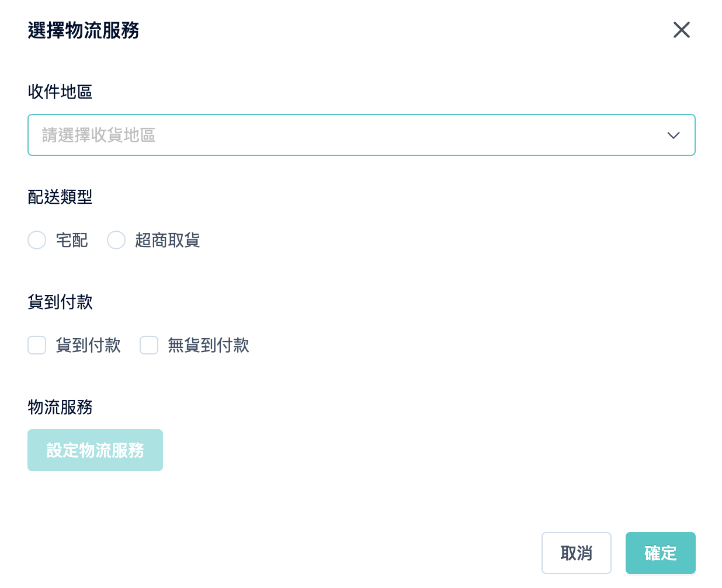Enable the 無貨到付款 checkbox

tap(149, 345)
